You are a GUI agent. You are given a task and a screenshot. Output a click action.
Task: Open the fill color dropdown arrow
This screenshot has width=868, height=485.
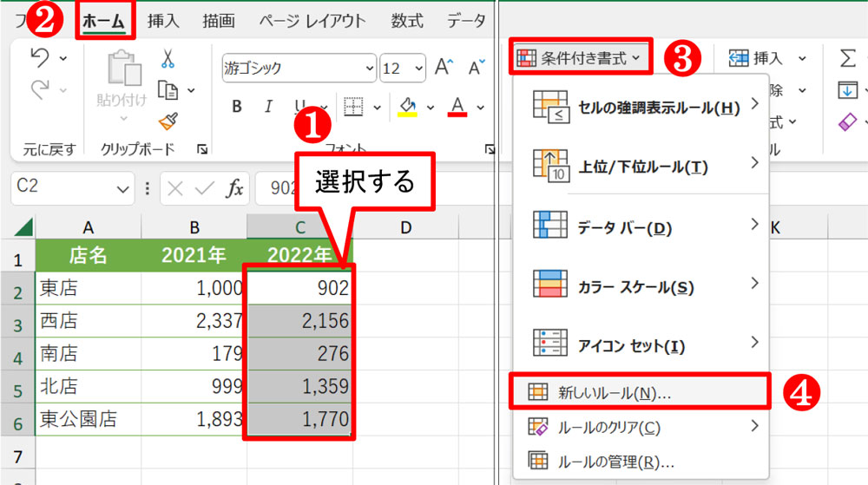pyautogui.click(x=431, y=108)
